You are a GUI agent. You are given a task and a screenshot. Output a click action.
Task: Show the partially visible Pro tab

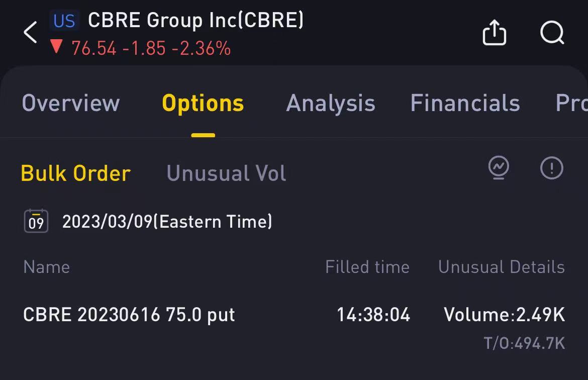pos(571,103)
